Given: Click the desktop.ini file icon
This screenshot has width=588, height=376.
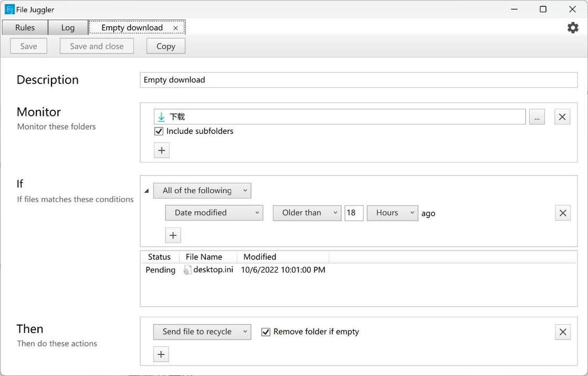Looking at the screenshot, I should [187, 270].
